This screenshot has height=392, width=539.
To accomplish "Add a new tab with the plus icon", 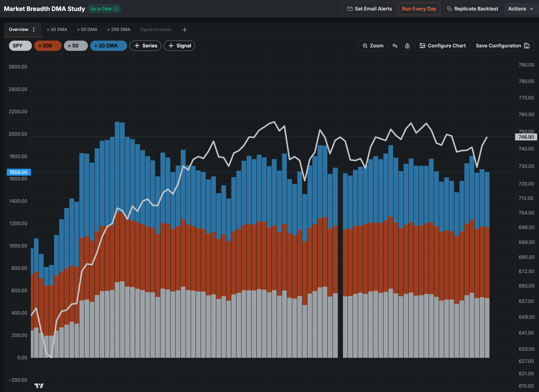I will pyautogui.click(x=184, y=30).
